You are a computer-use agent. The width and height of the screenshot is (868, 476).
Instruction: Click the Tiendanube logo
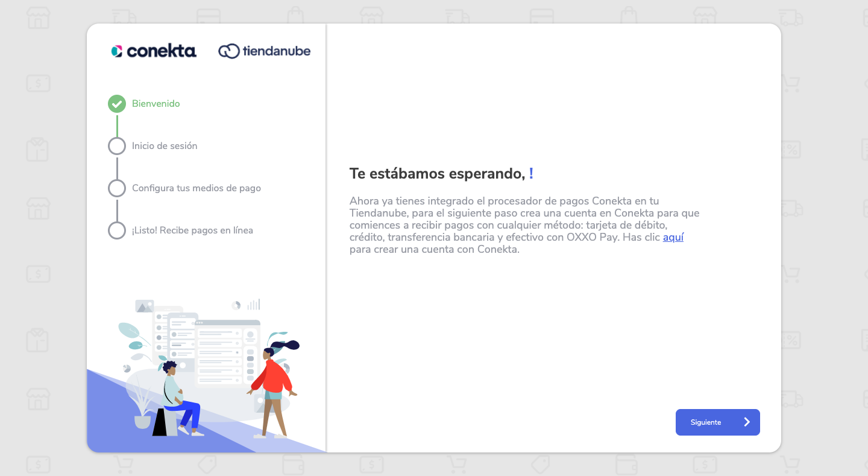(x=265, y=51)
